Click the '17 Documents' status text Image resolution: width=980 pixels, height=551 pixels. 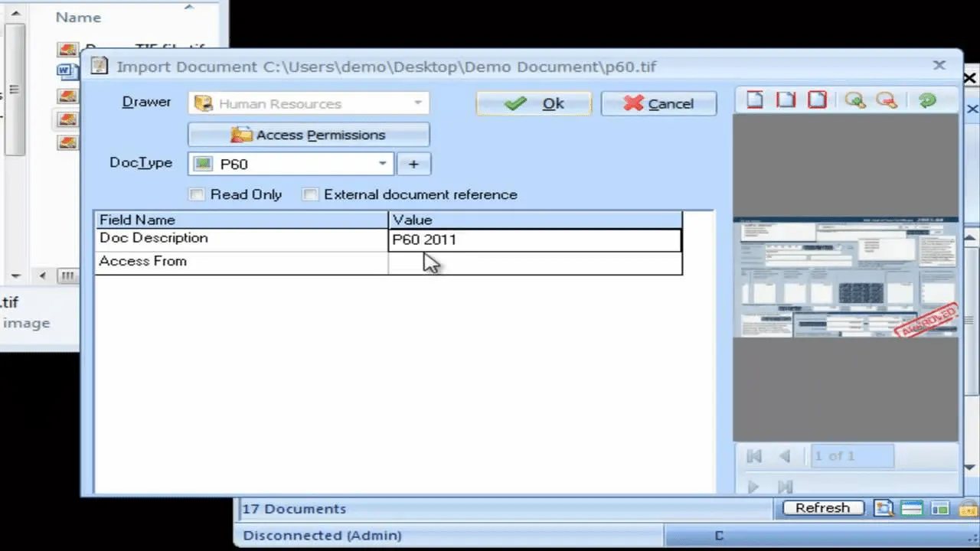(294, 509)
